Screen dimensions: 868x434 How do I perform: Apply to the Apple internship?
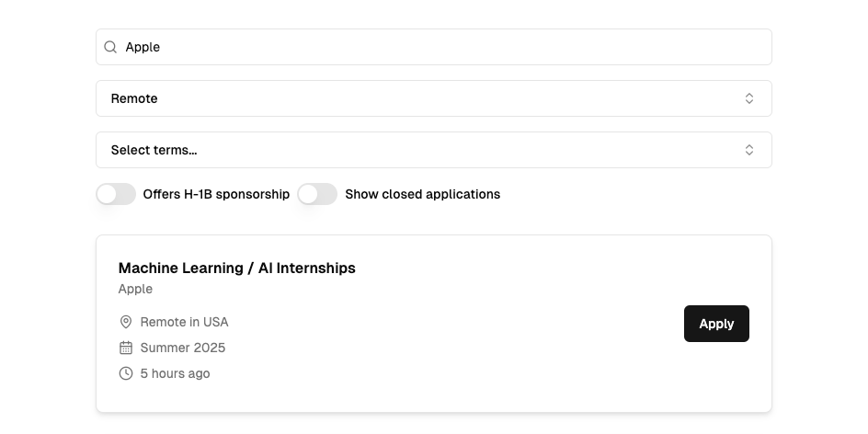pyautogui.click(x=715, y=324)
